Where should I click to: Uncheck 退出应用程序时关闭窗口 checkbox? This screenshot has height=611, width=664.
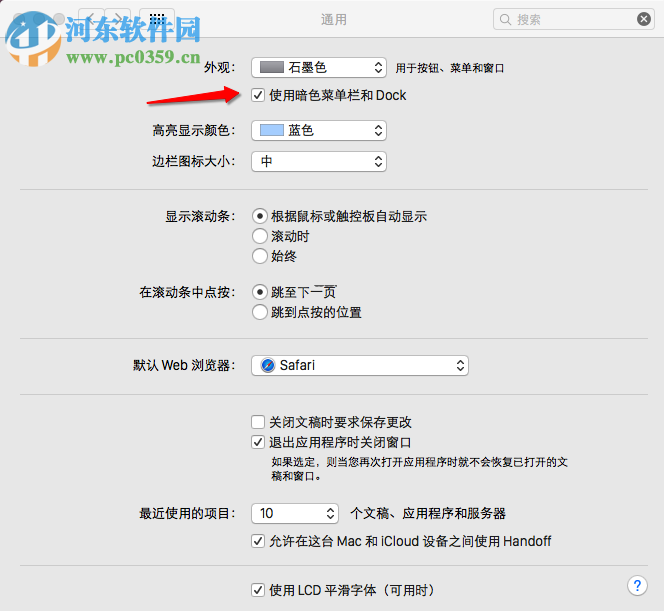[258, 442]
